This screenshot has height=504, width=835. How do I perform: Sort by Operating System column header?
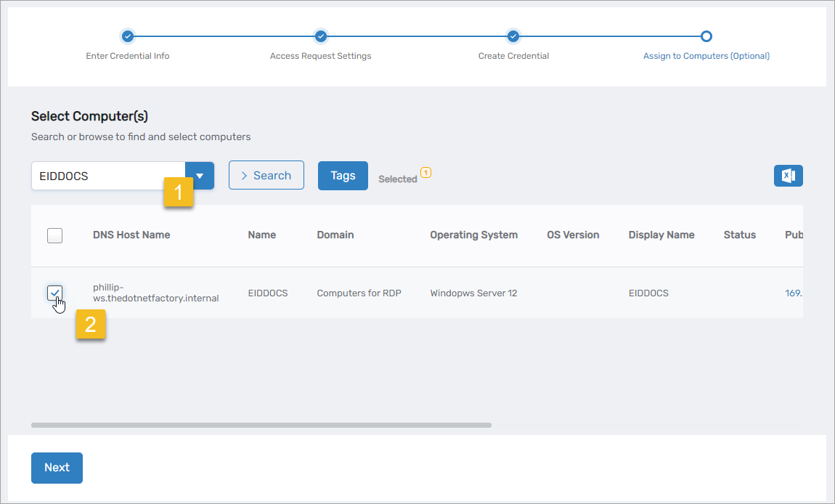click(473, 235)
